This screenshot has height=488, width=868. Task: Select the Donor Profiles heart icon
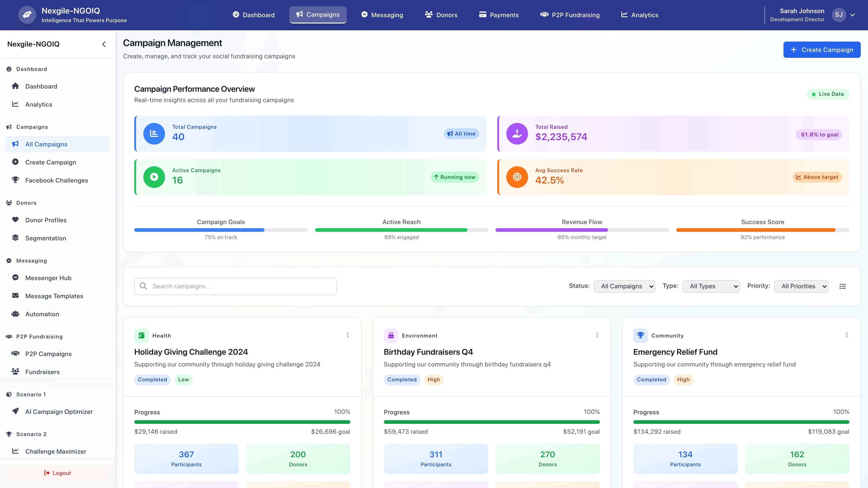click(16, 220)
